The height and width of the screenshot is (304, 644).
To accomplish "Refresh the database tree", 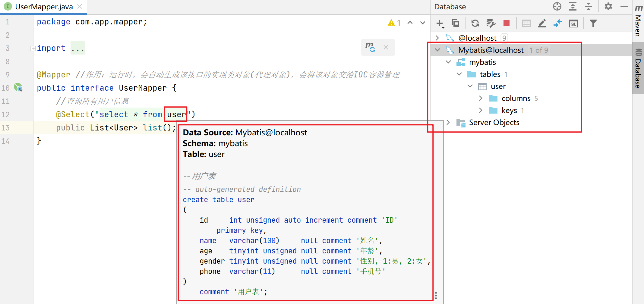I will pos(475,23).
